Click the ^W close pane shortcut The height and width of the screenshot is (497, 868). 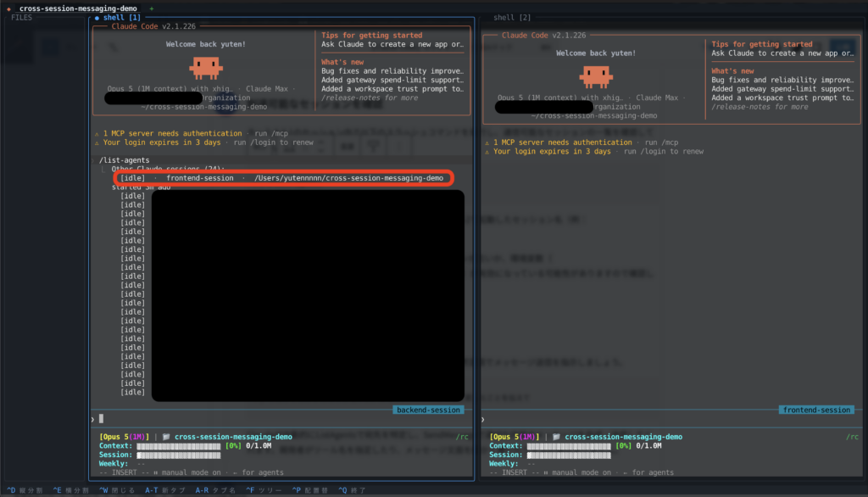[x=117, y=490]
